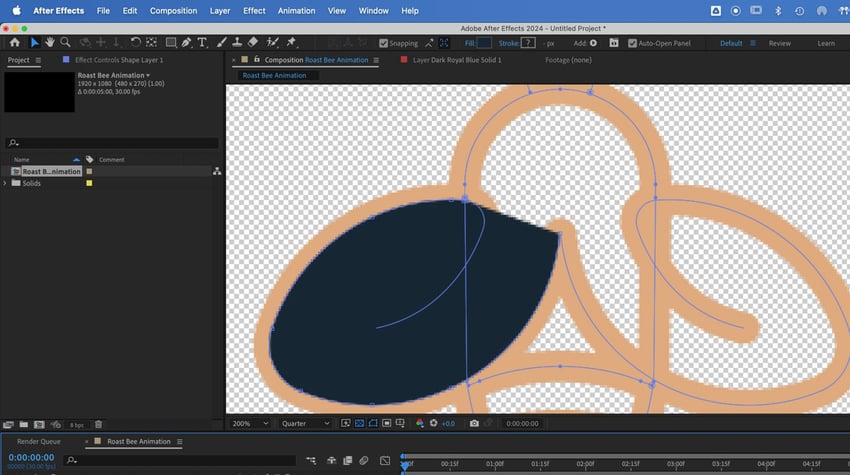Open Interpret Footage icon in Project panel
This screenshot has height=475, width=850.
coord(8,425)
